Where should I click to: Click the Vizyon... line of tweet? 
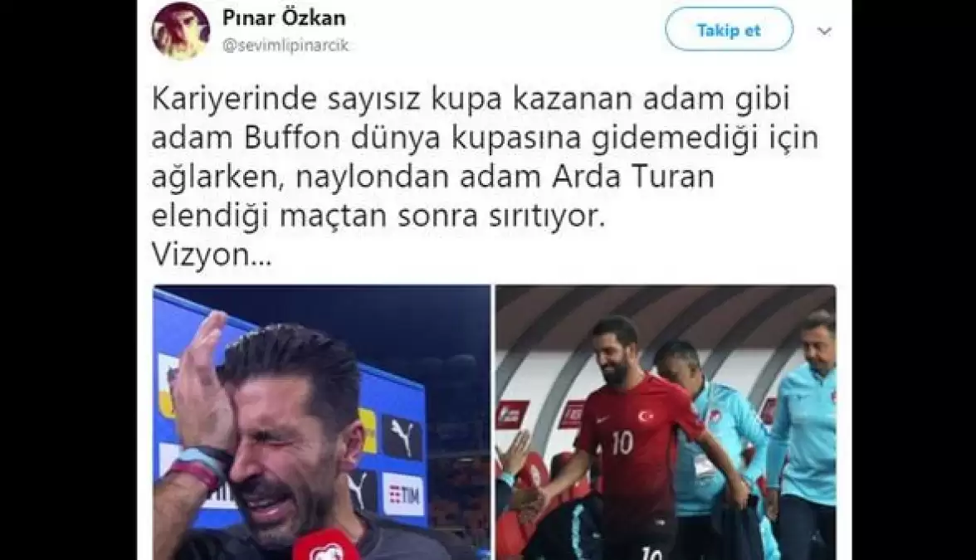point(212,256)
